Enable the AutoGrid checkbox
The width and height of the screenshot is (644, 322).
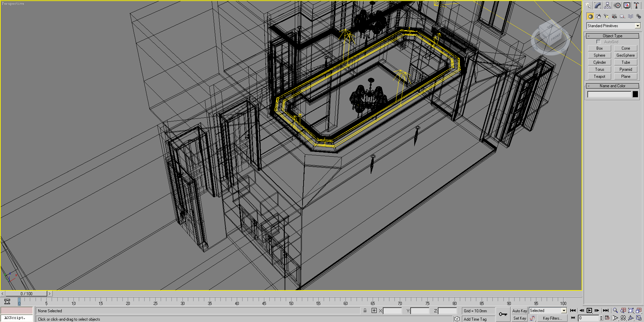[x=598, y=42]
